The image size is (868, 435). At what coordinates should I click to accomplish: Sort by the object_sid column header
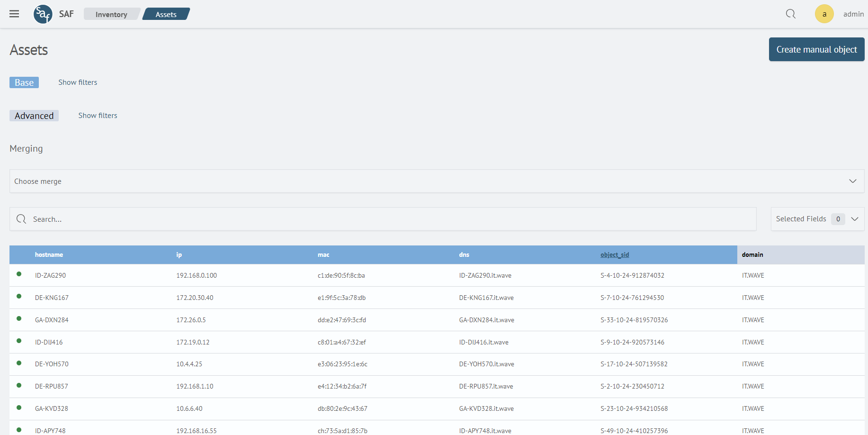[x=615, y=255]
